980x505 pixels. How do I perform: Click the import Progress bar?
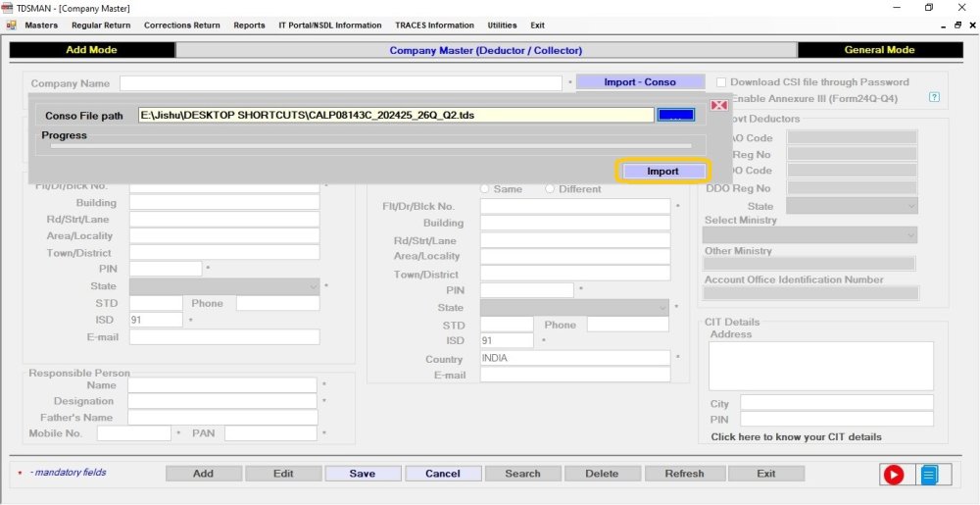click(370, 146)
